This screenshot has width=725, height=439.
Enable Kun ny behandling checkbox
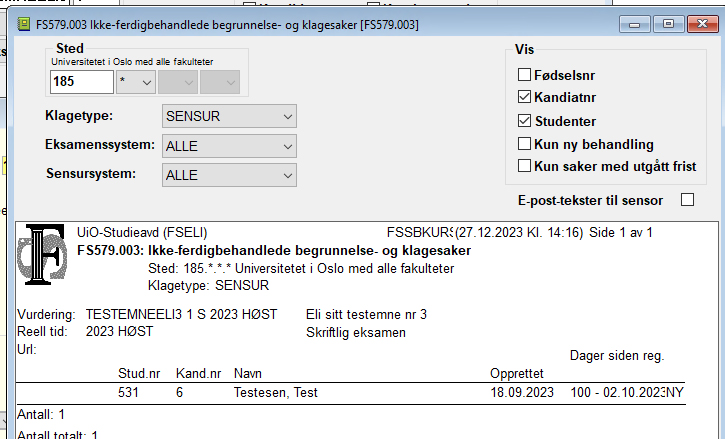coord(524,143)
